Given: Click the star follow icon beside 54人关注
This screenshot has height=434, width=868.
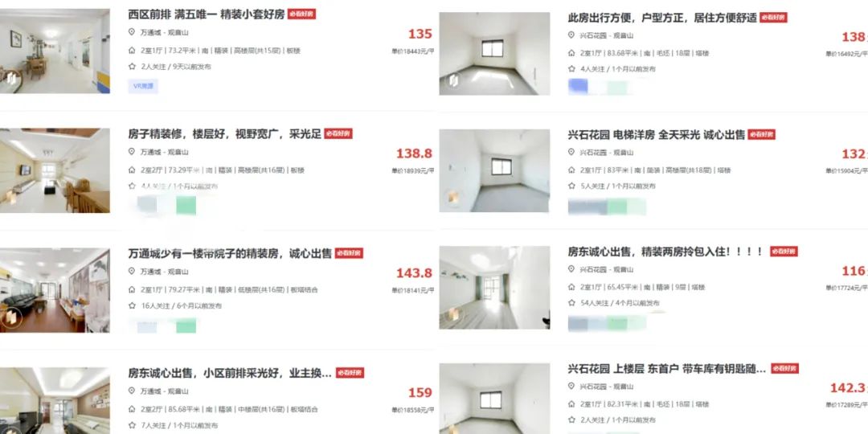Looking at the screenshot, I should click(x=571, y=303).
